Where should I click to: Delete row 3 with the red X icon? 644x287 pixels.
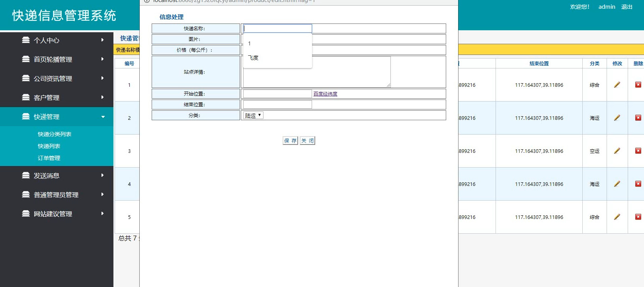point(638,151)
